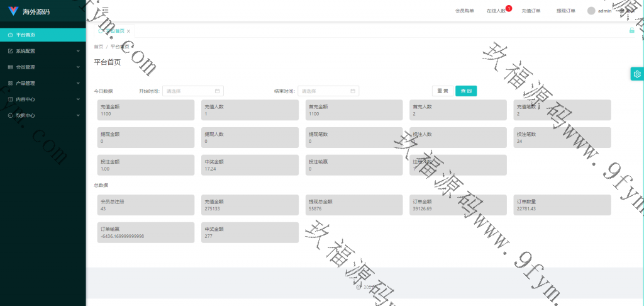Select 平台首页 in the sidebar
Screen dimensions: 644x306
pos(42,35)
